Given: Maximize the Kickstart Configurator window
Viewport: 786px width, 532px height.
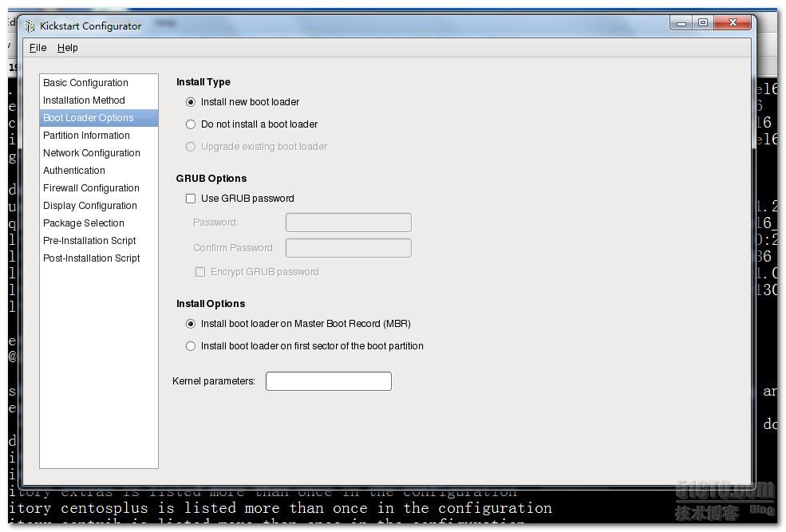Looking at the screenshot, I should point(703,23).
